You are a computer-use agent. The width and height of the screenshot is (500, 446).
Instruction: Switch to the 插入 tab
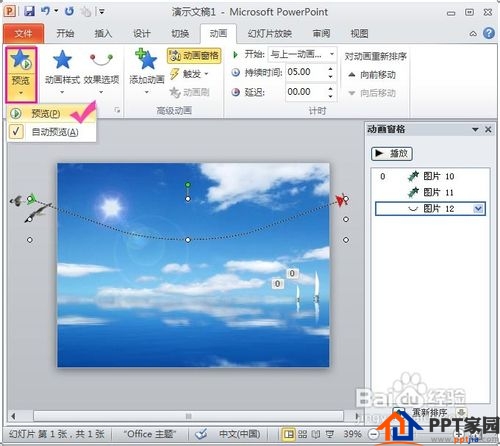tap(103, 33)
